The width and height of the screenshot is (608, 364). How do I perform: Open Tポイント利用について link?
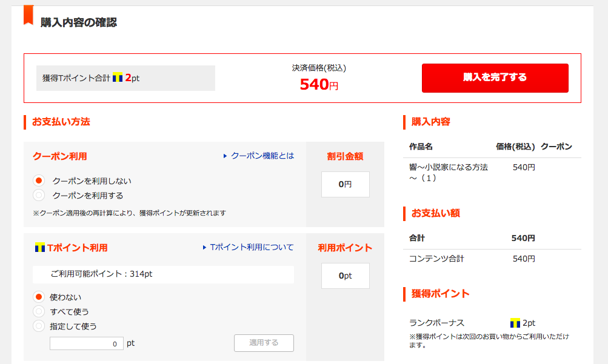252,247
